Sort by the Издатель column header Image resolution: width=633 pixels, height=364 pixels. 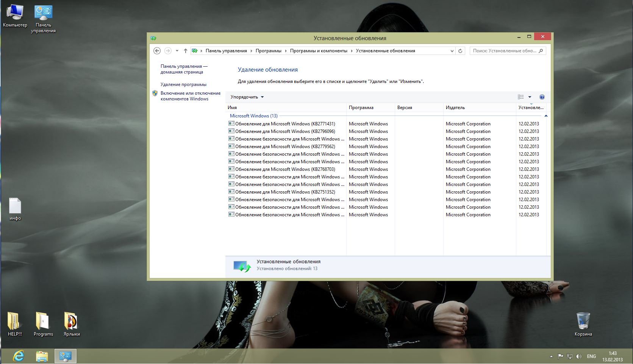(x=480, y=108)
